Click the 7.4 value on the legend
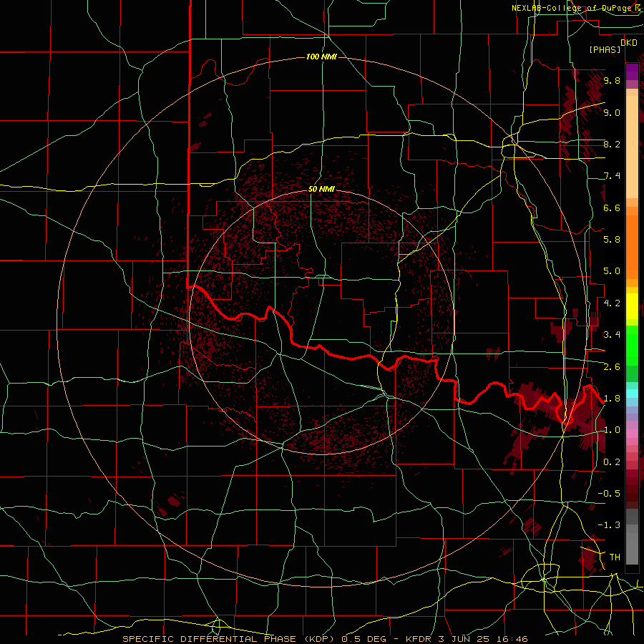Viewport: 644px width, 644px height. [x=612, y=176]
